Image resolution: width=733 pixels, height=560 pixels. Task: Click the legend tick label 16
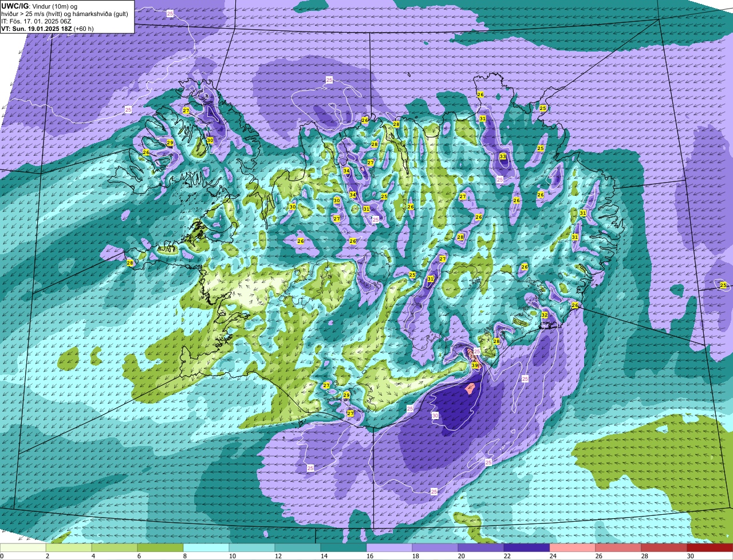click(370, 556)
